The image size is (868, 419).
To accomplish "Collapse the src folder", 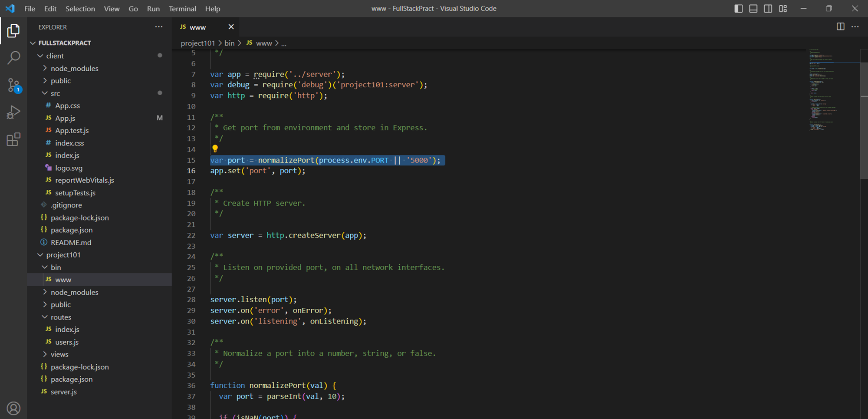I will [x=45, y=93].
